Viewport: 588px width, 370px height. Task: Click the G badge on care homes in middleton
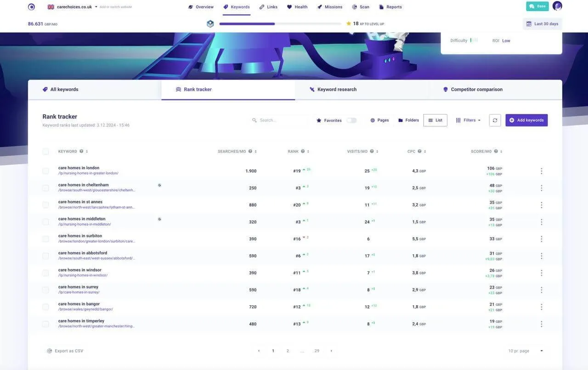tap(159, 219)
